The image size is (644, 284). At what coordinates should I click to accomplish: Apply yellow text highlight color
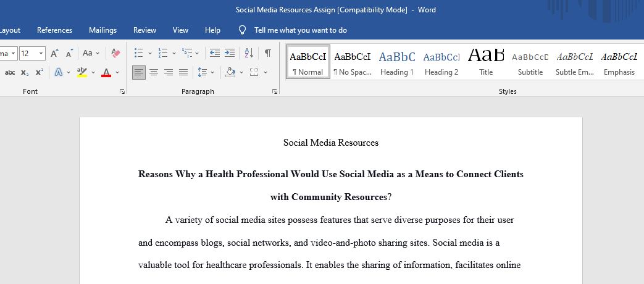[x=82, y=73]
